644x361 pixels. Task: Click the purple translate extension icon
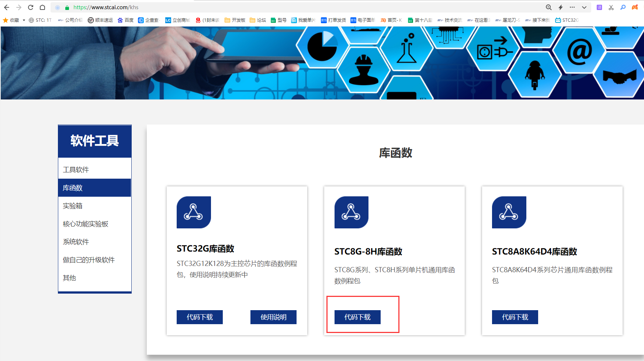tap(599, 7)
